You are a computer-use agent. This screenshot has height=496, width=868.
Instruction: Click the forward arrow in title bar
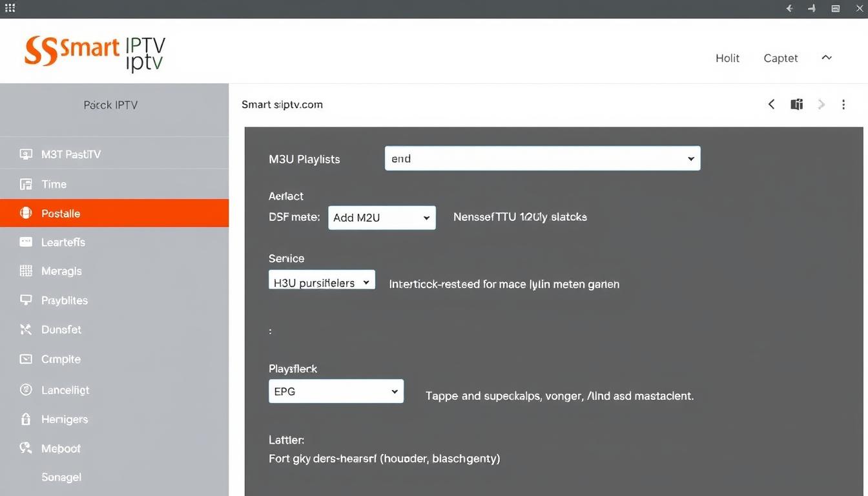pyautogui.click(x=812, y=8)
